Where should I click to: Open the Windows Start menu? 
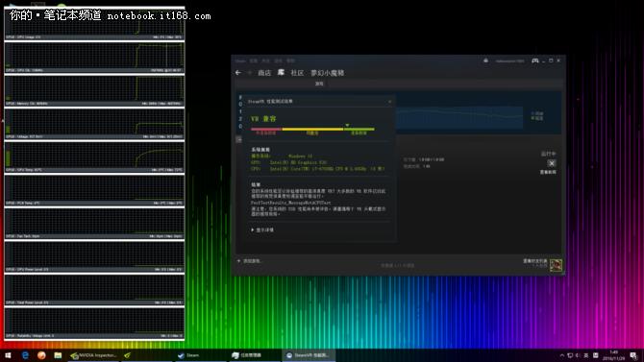pos(8,355)
